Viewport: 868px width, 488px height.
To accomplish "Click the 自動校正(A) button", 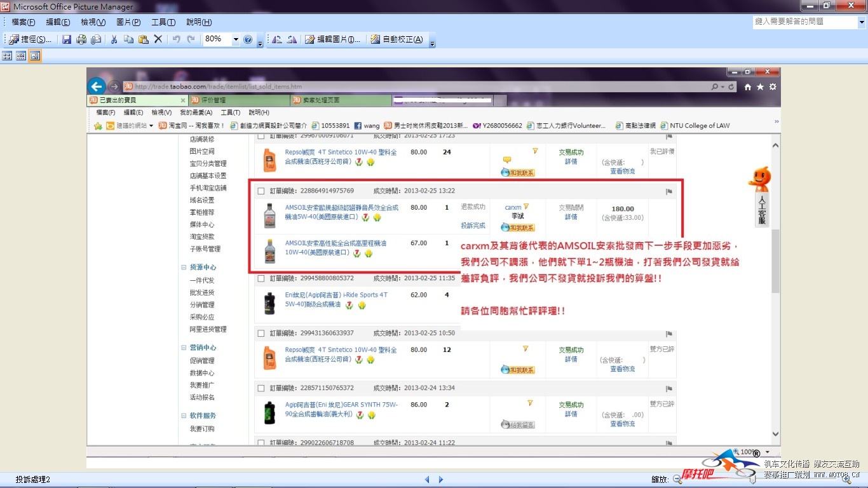I will [x=397, y=39].
